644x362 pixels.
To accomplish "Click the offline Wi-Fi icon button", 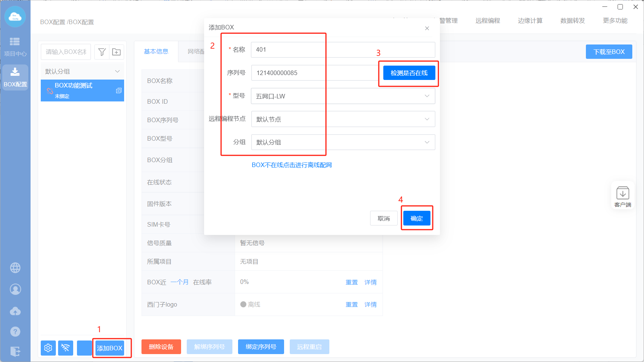I will click(x=66, y=348).
